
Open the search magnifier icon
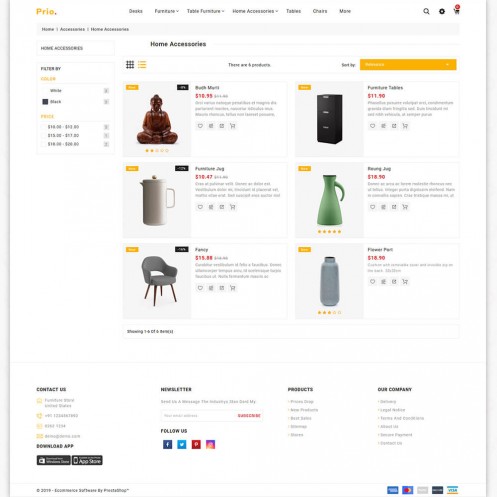tap(426, 11)
